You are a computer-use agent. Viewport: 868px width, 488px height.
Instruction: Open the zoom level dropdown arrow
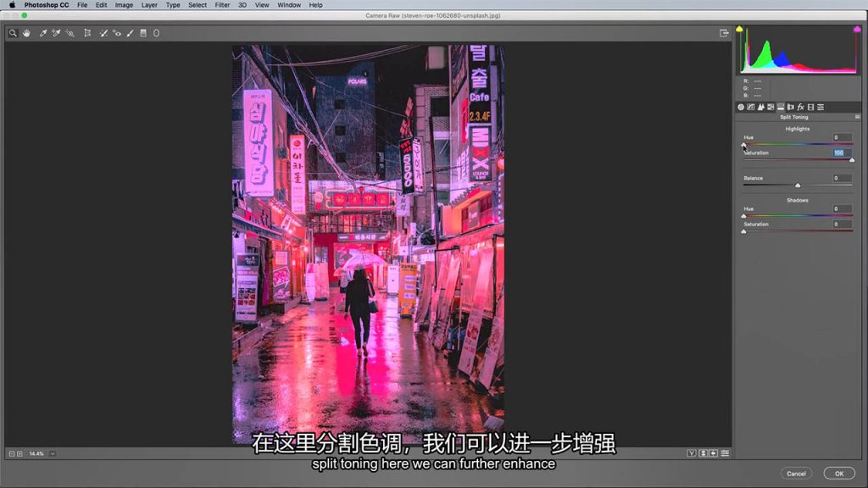[x=53, y=454]
